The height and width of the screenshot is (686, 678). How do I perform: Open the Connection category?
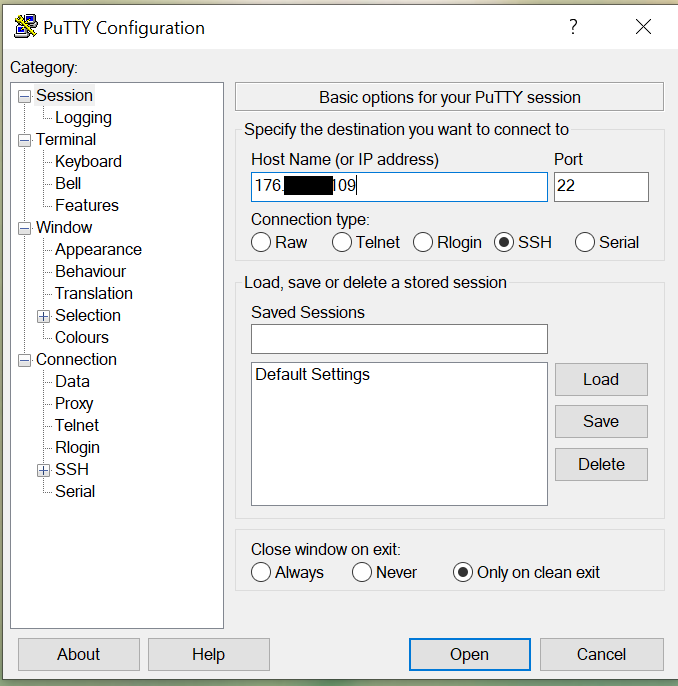point(76,360)
